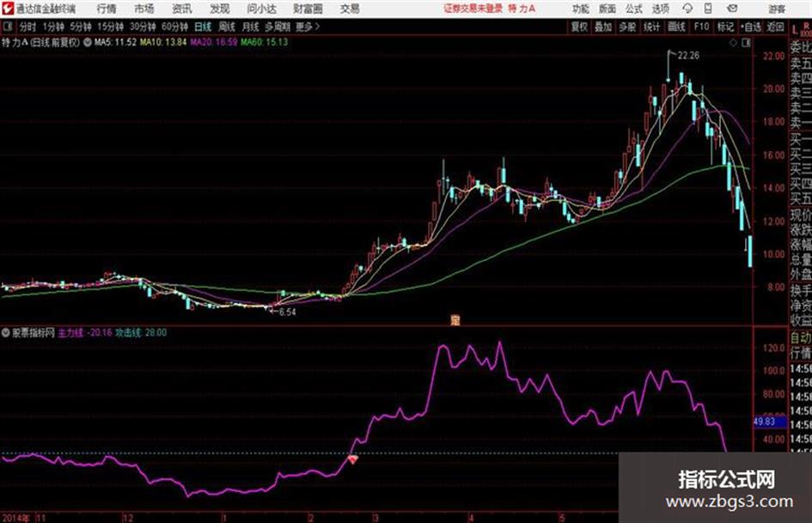This screenshot has width=812, height=523.
Task: Select the 月线 monthly period tab
Action: [251, 27]
